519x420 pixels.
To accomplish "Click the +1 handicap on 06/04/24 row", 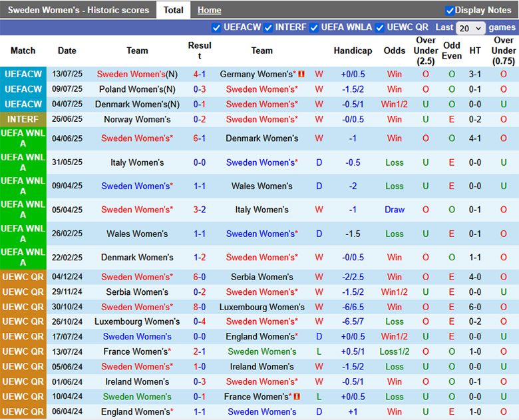I will (353, 412).
